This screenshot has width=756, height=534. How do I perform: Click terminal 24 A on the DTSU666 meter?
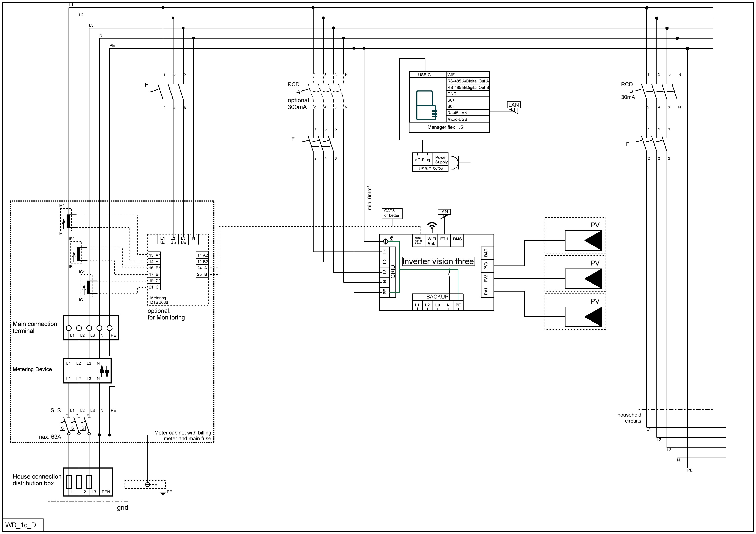(202, 268)
